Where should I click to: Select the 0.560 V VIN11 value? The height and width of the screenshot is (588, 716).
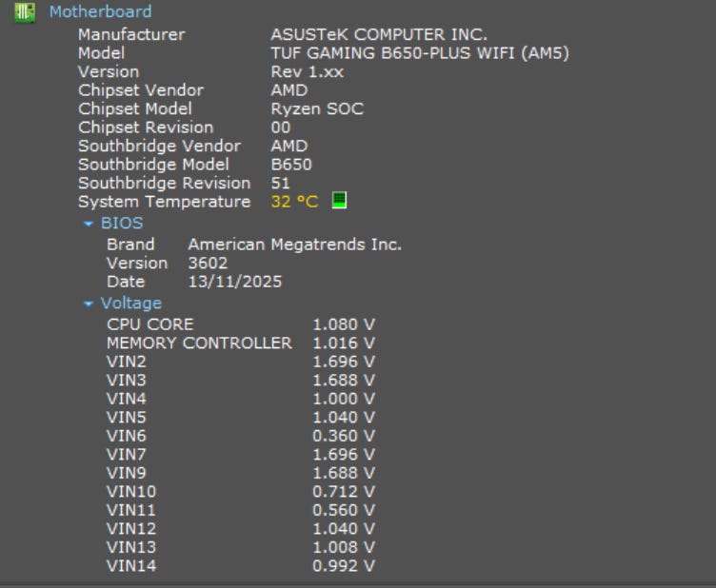[344, 510]
